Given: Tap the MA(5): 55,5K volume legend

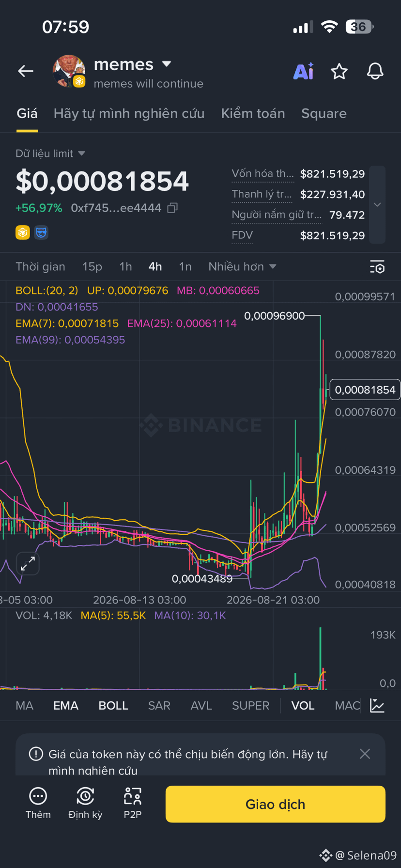Looking at the screenshot, I should click(113, 616).
